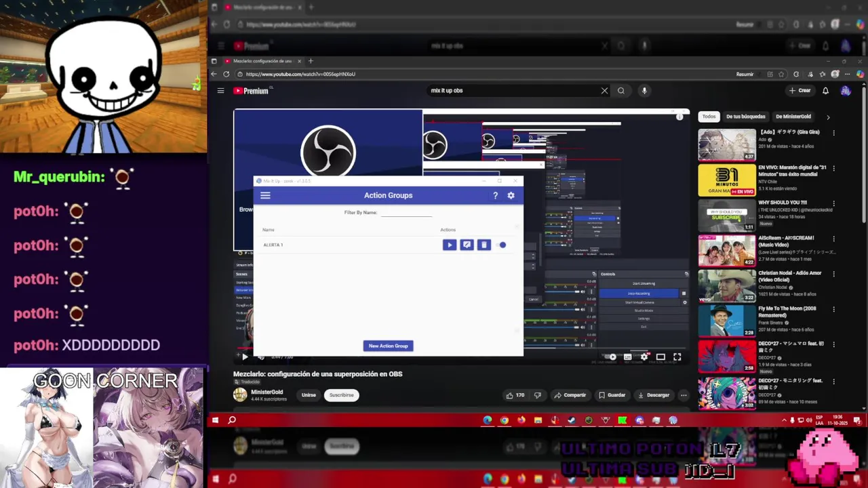Open the Mix It Up help icon
The width and height of the screenshot is (868, 488).
[x=495, y=195]
